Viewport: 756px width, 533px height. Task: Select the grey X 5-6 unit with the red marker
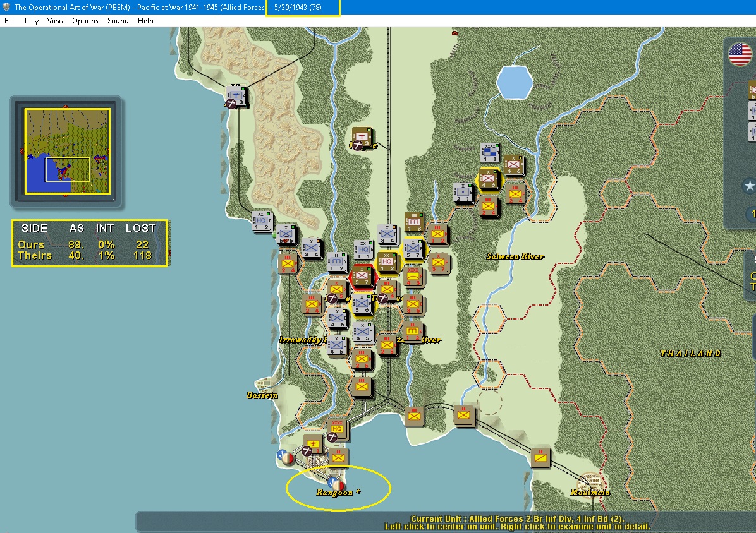[286, 234]
